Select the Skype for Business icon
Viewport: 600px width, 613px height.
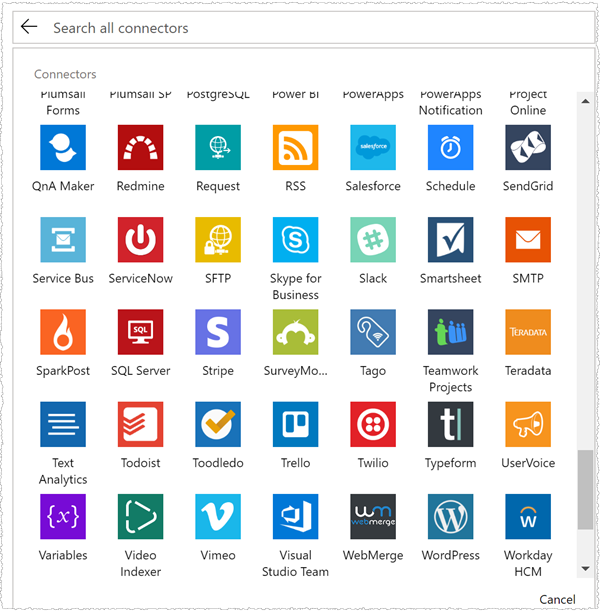pyautogui.click(x=296, y=240)
